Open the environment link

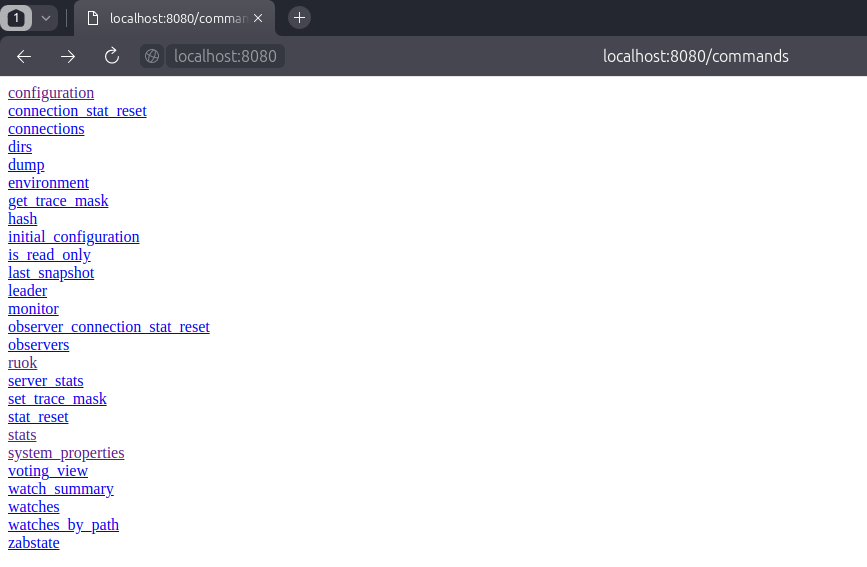pyautogui.click(x=49, y=183)
